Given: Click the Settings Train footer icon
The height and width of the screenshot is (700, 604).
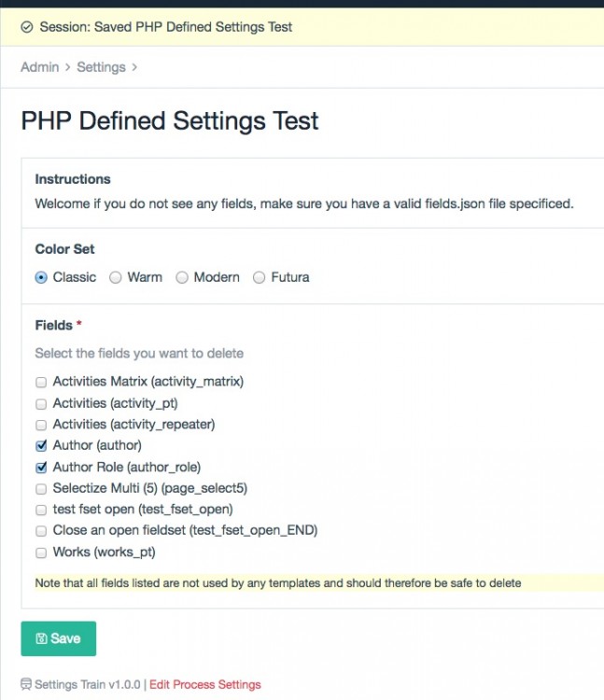Looking at the screenshot, I should pos(26,684).
